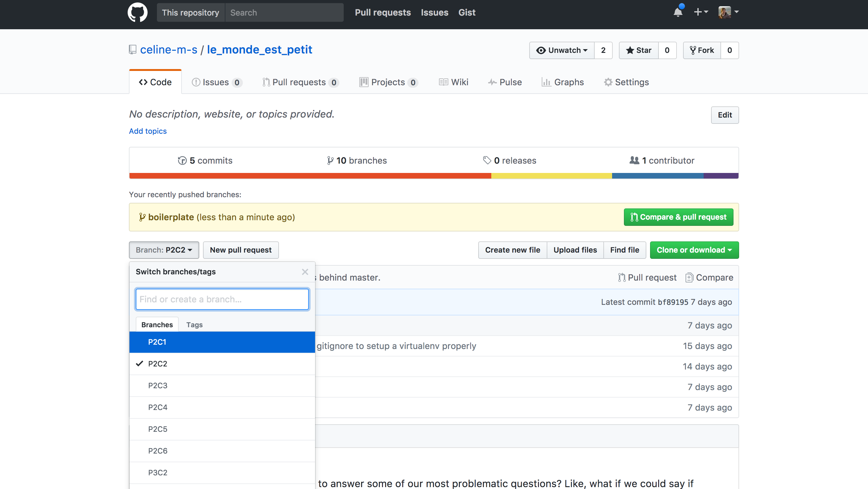The height and width of the screenshot is (489, 868).
Task: Open the Branch: P2C2 selector
Action: (x=164, y=250)
